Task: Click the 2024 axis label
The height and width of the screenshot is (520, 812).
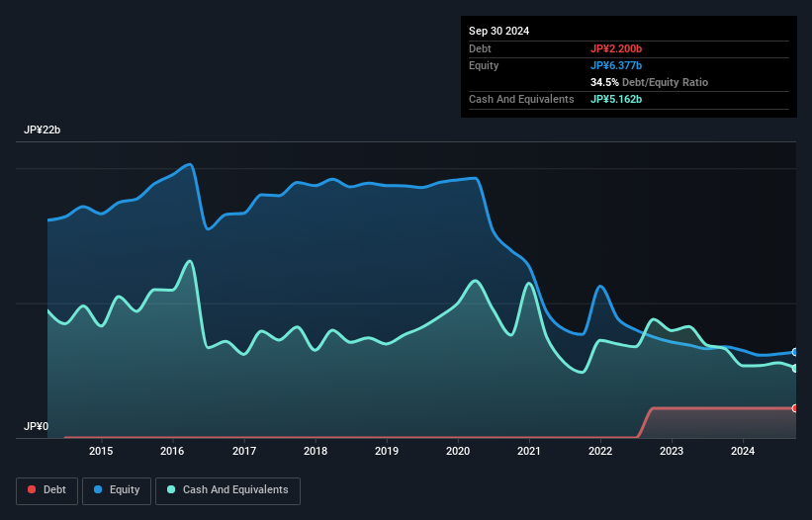Action: click(743, 451)
